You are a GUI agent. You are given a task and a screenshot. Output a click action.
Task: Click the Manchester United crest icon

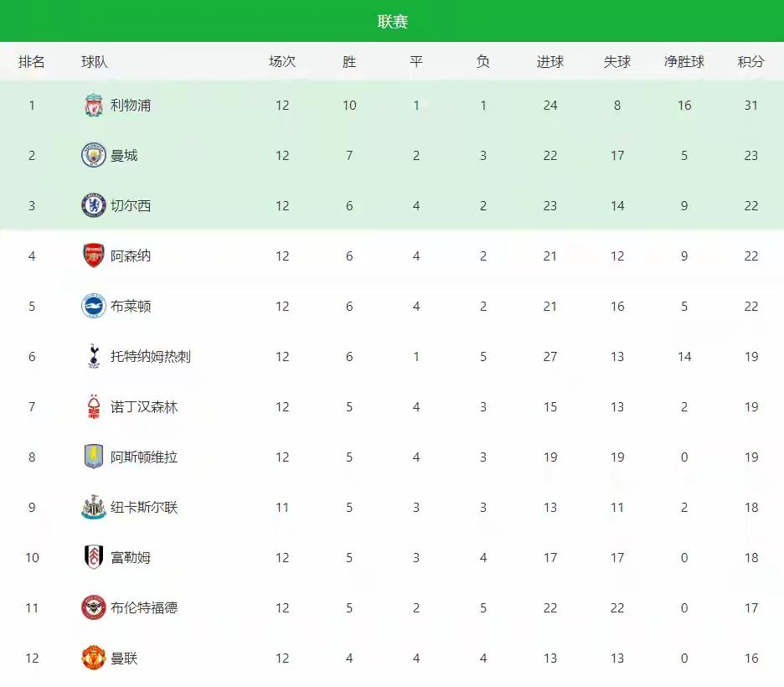(x=93, y=659)
